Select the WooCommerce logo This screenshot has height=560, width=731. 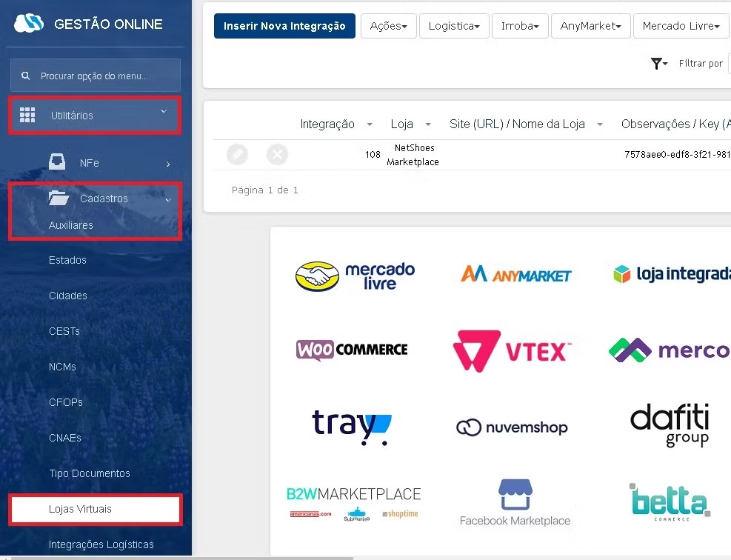point(352,350)
